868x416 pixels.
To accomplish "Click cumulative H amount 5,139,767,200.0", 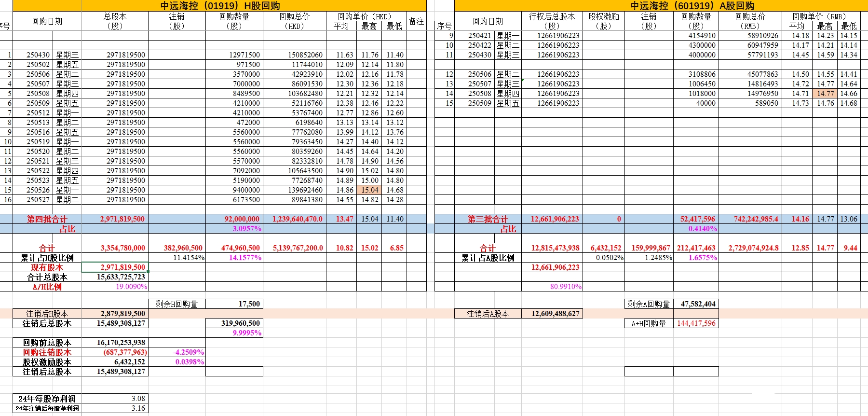I will (x=295, y=248).
